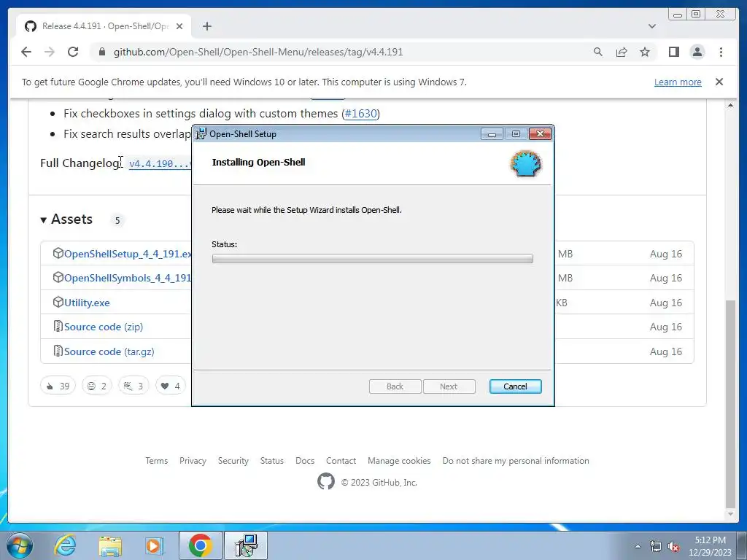Open the Privacy footer link

tap(193, 461)
